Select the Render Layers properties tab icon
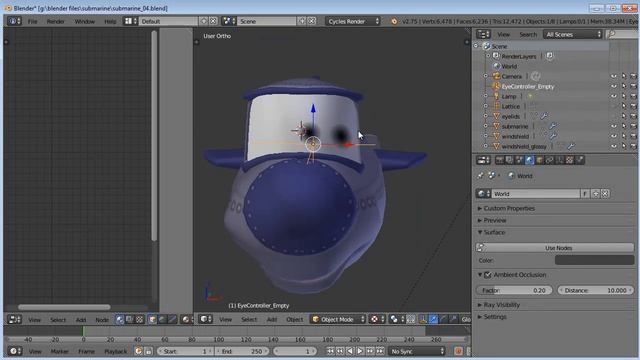 click(509, 160)
